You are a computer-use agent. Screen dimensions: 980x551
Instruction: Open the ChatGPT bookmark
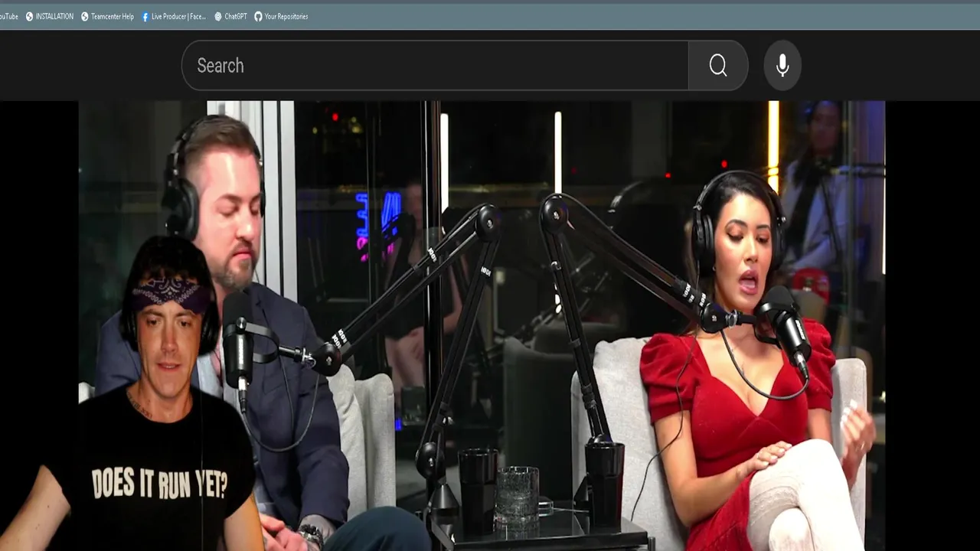tap(230, 16)
